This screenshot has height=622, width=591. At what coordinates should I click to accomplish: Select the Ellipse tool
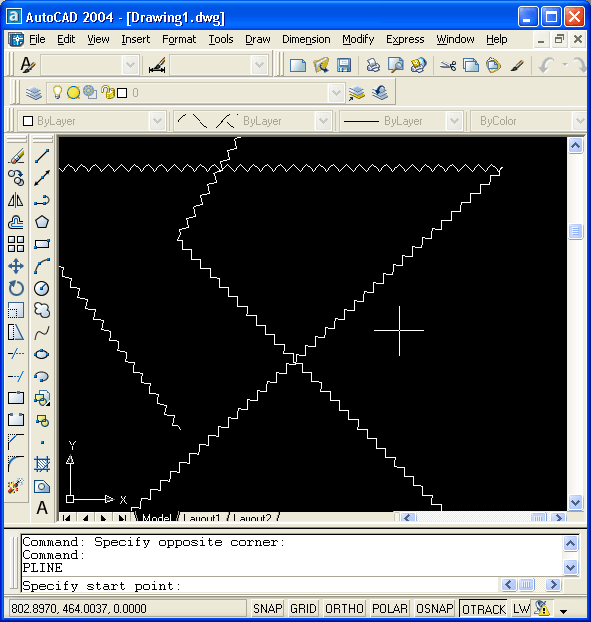[42, 354]
